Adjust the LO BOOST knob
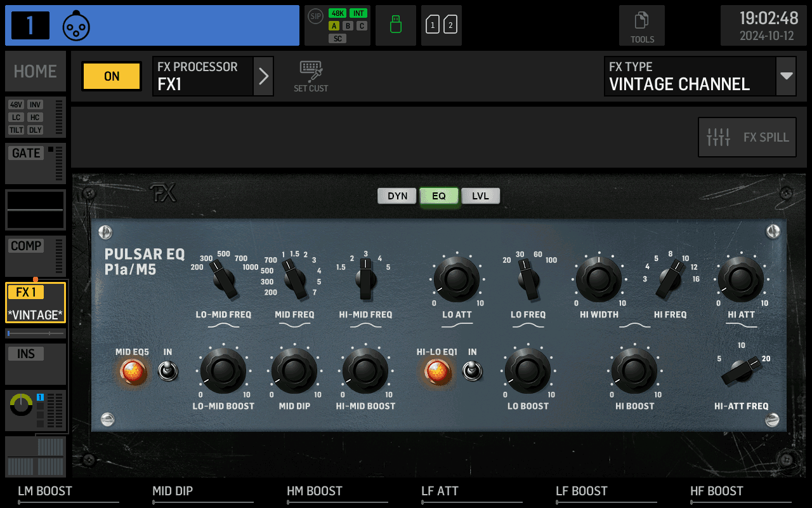812x508 pixels. click(528, 371)
